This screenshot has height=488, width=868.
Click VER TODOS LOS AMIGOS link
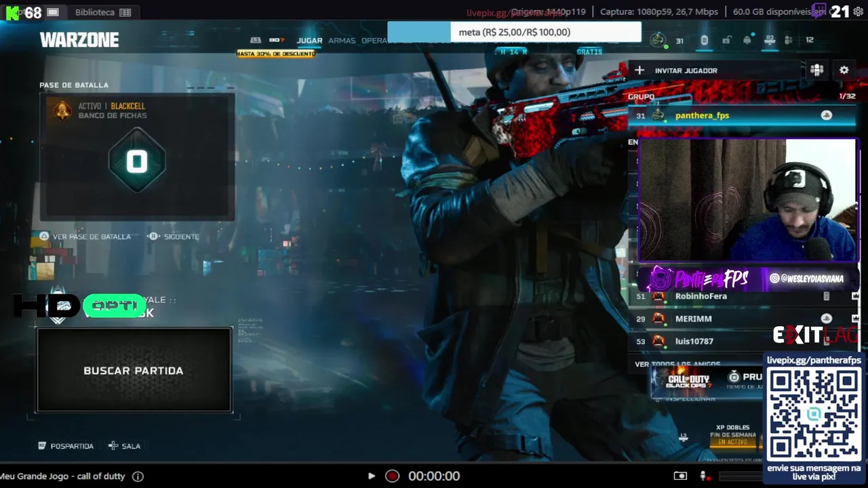click(677, 365)
